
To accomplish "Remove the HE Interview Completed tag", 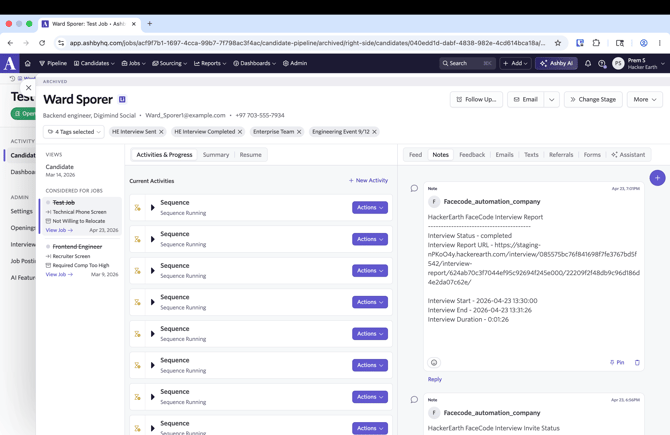I will point(240,132).
